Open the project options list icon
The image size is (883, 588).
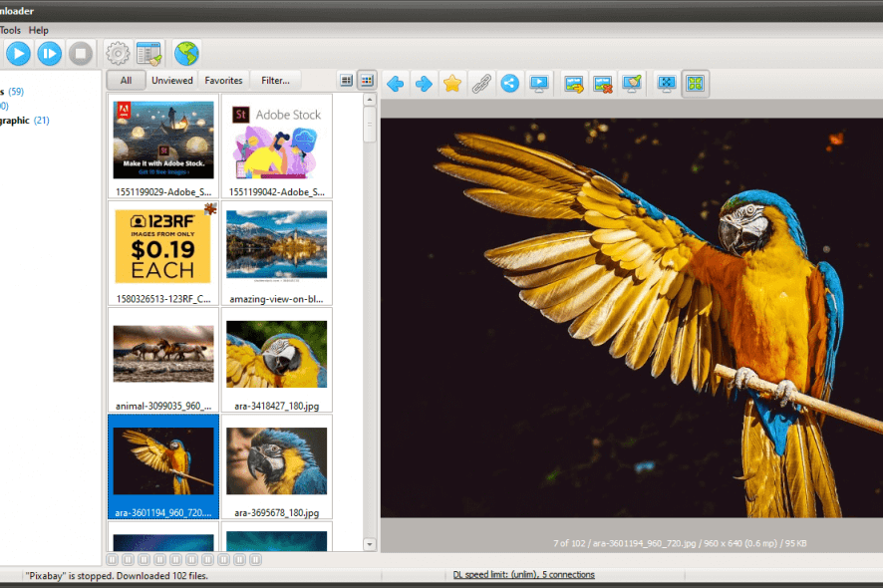point(149,54)
